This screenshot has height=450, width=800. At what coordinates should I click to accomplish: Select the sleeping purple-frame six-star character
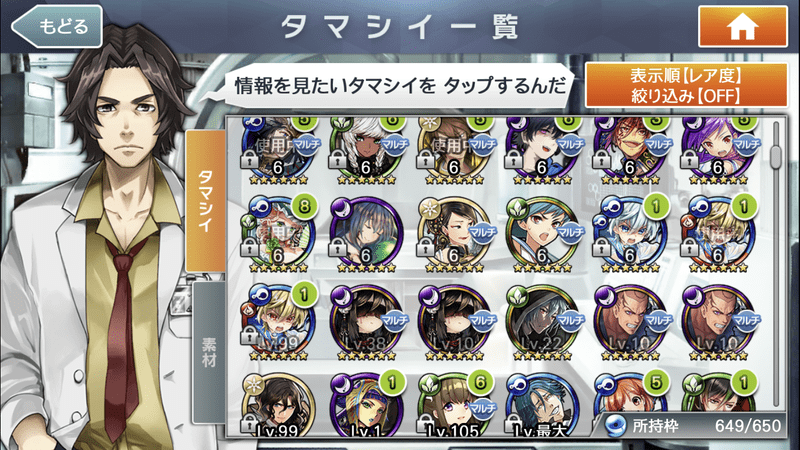coord(366,234)
